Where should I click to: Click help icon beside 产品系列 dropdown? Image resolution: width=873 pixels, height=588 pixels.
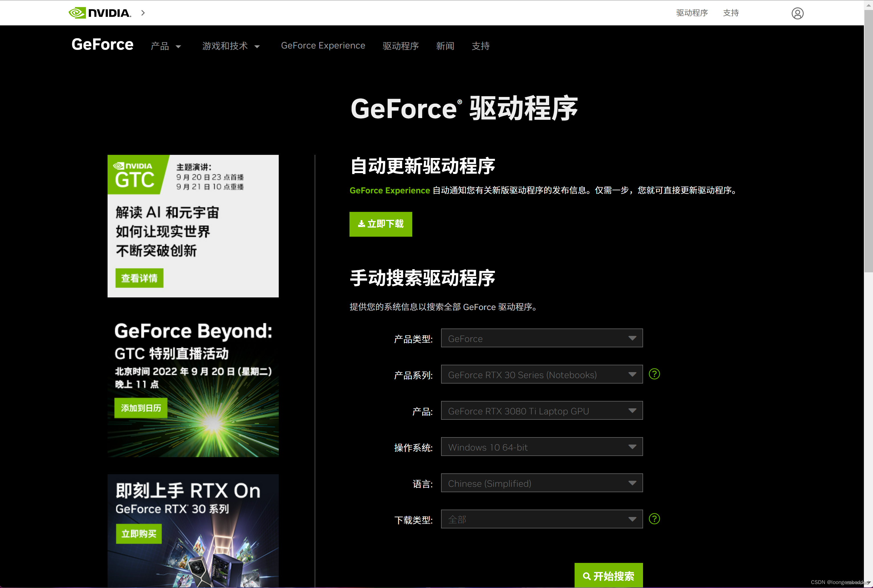pyautogui.click(x=654, y=374)
